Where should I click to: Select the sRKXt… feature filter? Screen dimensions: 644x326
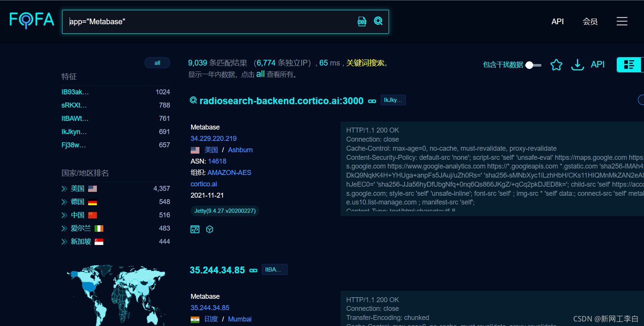coord(74,105)
